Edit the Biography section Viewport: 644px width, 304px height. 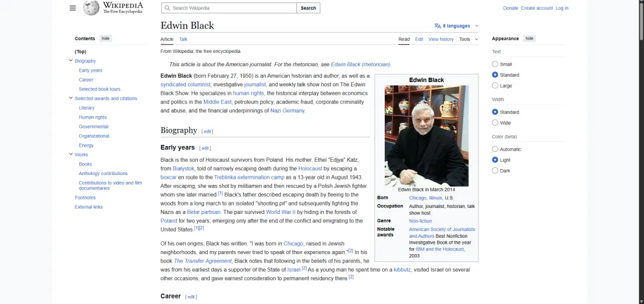[x=207, y=131]
